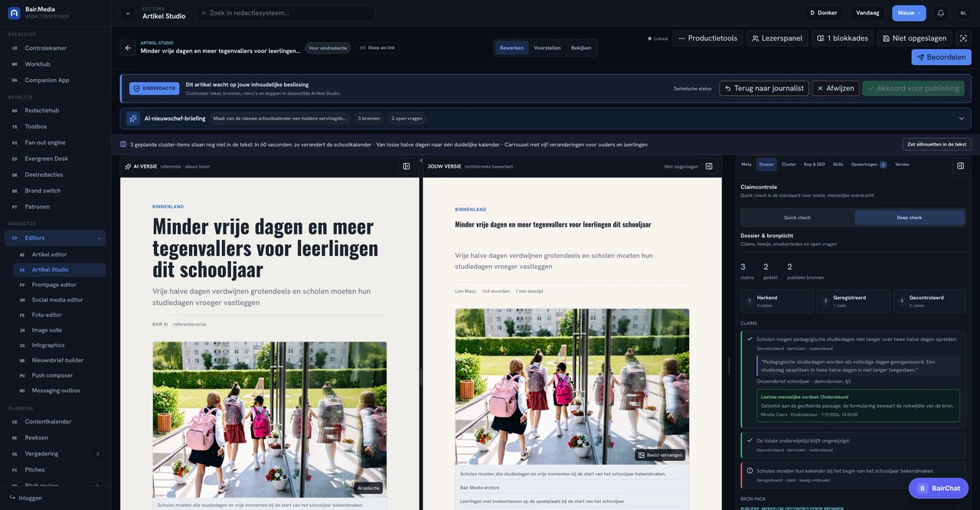Open the Dossier tab
This screenshot has height=510, width=980.
coord(766,165)
